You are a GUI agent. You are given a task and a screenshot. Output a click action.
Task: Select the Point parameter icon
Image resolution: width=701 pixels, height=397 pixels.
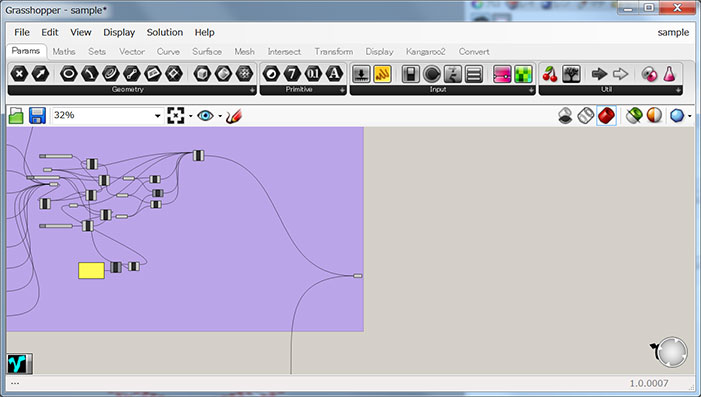pyautogui.click(x=19, y=74)
